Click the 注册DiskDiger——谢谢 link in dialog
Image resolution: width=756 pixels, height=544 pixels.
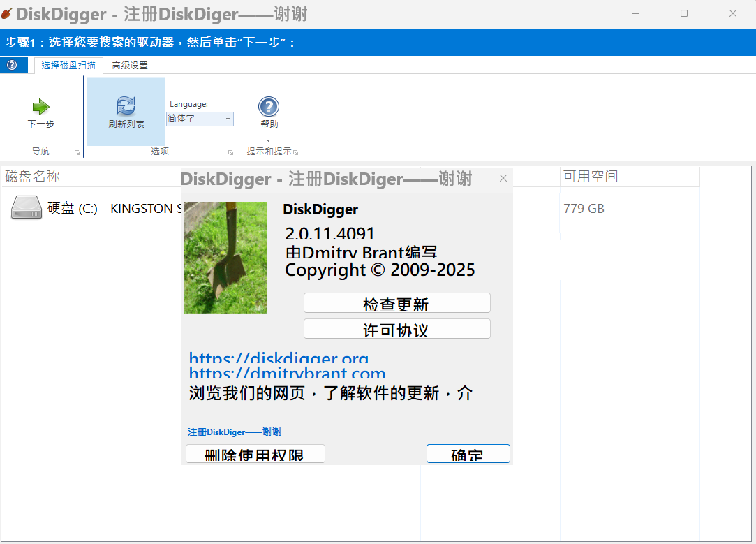[x=235, y=432]
